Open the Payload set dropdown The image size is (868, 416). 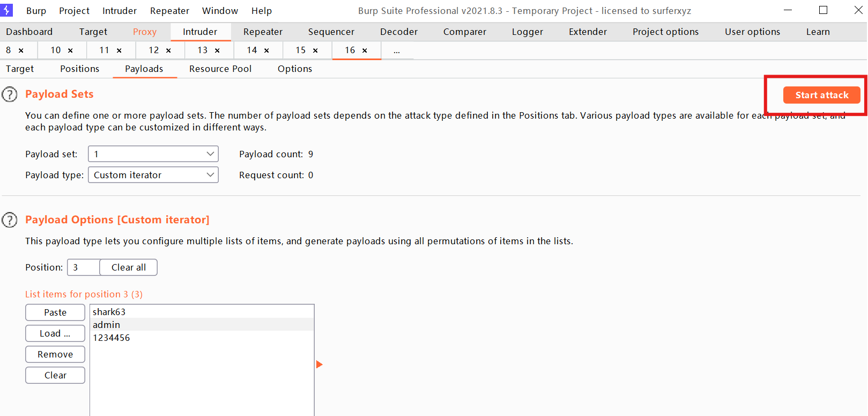coord(153,154)
